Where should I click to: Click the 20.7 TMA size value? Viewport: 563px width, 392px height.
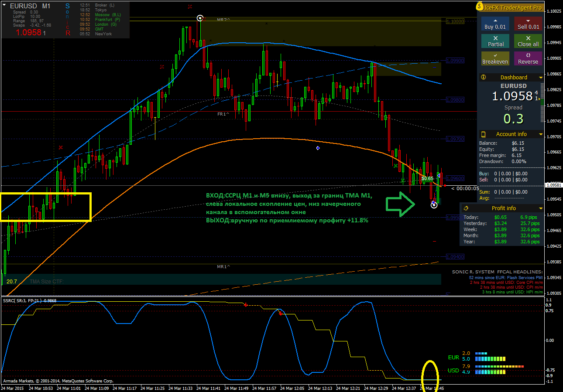(12, 282)
